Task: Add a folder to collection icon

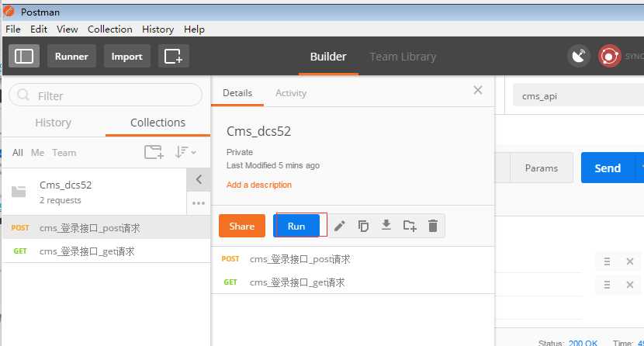Action: (x=410, y=225)
